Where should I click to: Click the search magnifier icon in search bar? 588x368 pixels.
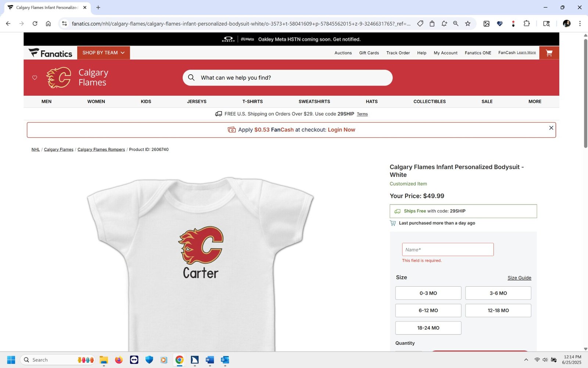(x=191, y=78)
